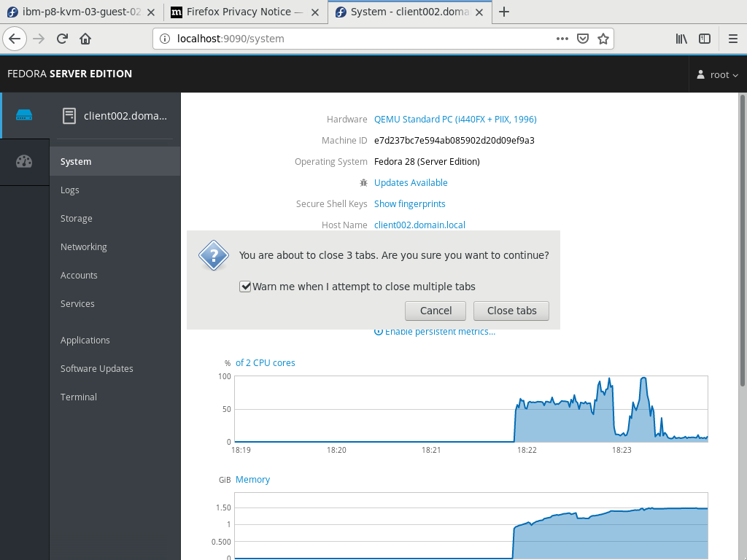Click the Close tabs button

pos(511,311)
